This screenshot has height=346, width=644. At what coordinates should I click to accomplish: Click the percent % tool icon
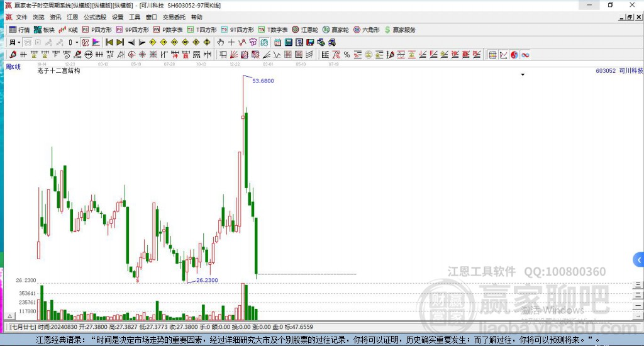(x=347, y=55)
